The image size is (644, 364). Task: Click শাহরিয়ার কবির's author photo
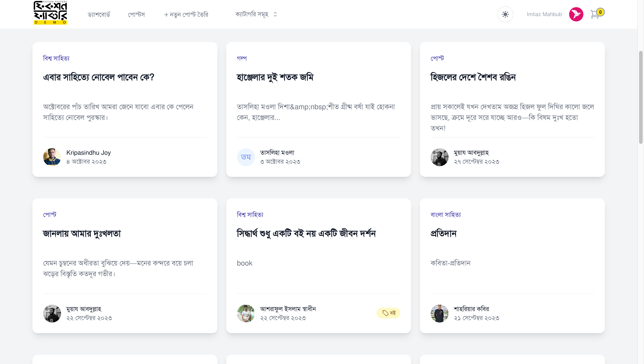click(x=439, y=313)
